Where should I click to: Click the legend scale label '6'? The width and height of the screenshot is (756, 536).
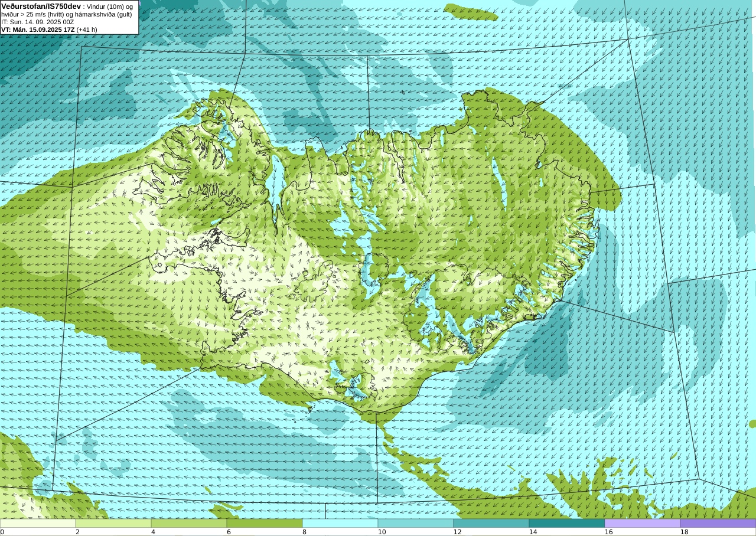229,532
